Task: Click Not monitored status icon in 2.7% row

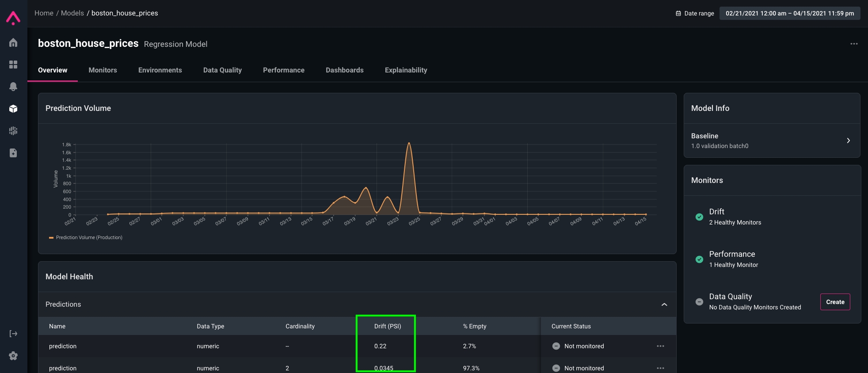Action: click(556, 346)
